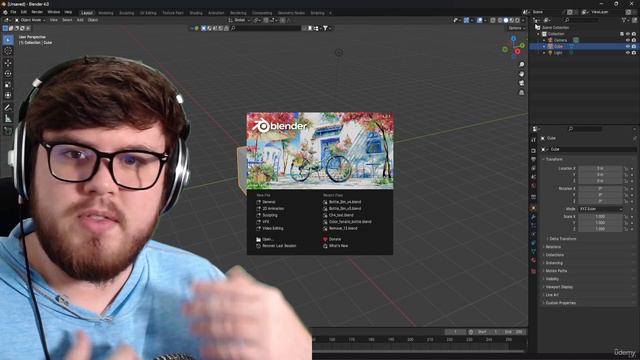640x360 pixels.
Task: Click the Rotation X value field
Action: pos(600,189)
